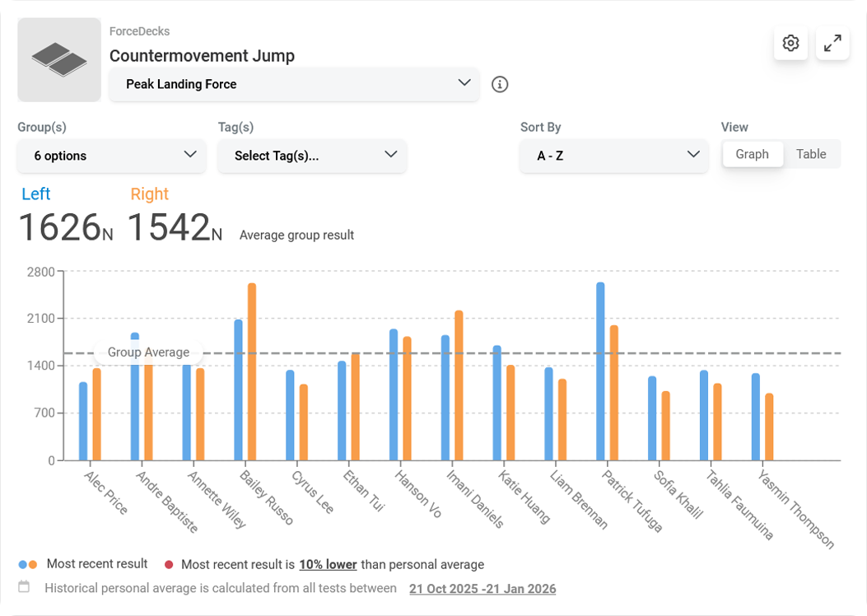The image size is (867, 616).
Task: Click Hanson Vo axis label
Action: 417,494
